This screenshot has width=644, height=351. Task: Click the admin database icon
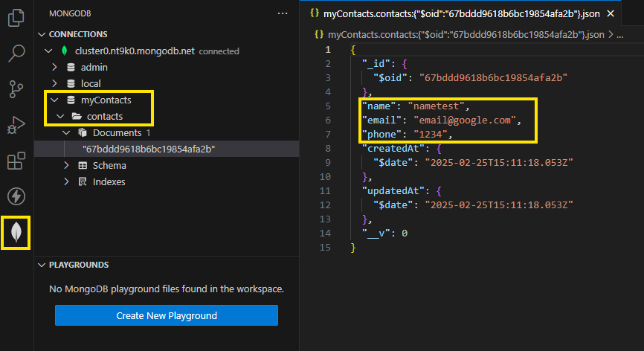[x=71, y=68]
